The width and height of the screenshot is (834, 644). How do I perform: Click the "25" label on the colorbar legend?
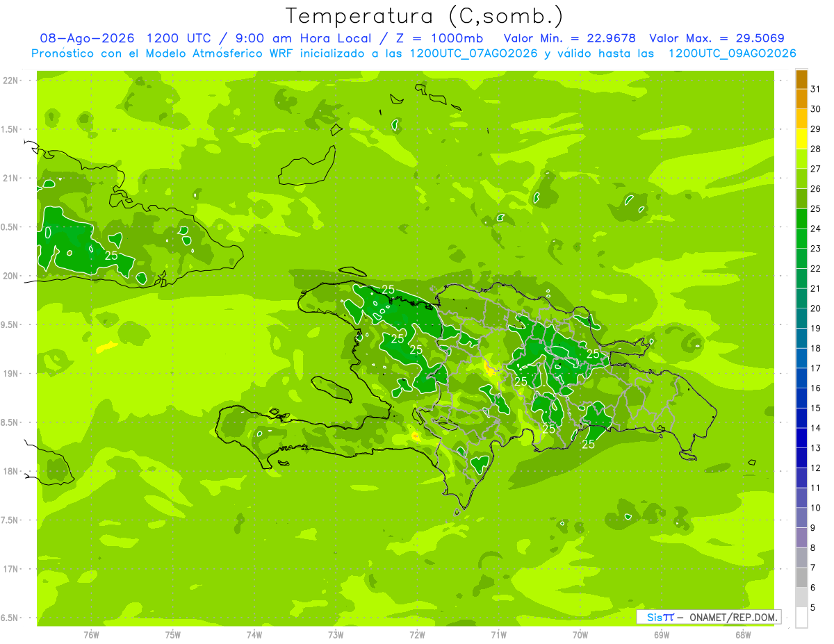click(816, 208)
